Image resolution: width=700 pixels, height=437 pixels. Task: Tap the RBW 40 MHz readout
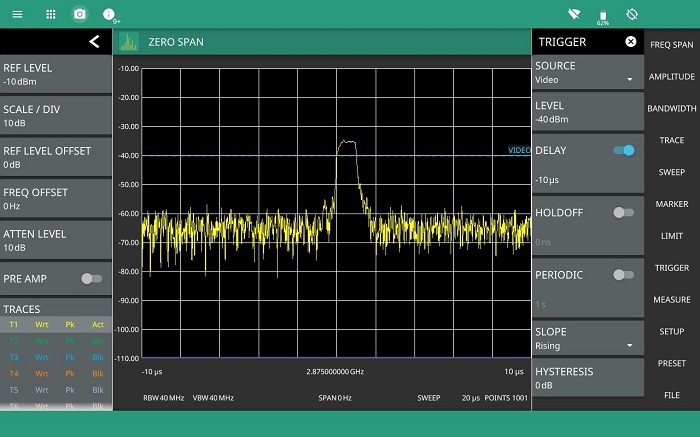pyautogui.click(x=163, y=398)
